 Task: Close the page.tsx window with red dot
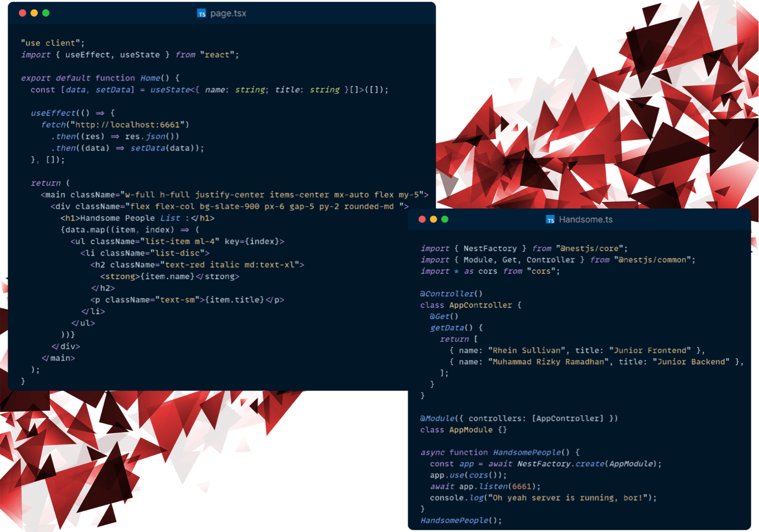(x=23, y=13)
